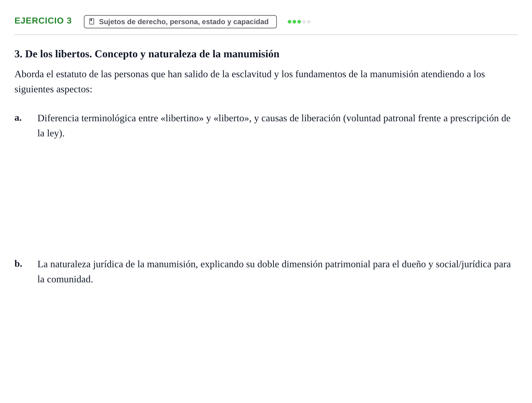Click the book icon in the topic tag
532x403 pixels.
point(92,22)
